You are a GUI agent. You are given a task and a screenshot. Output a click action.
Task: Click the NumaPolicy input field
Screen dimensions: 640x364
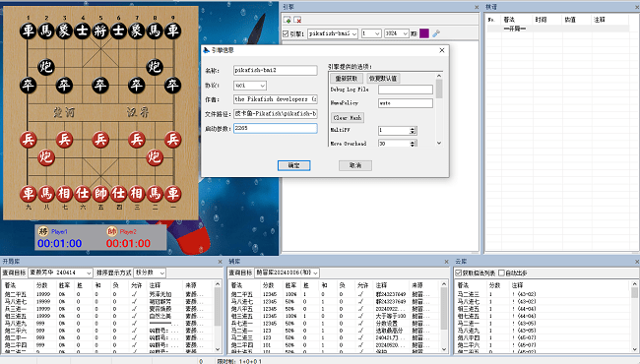(406, 103)
